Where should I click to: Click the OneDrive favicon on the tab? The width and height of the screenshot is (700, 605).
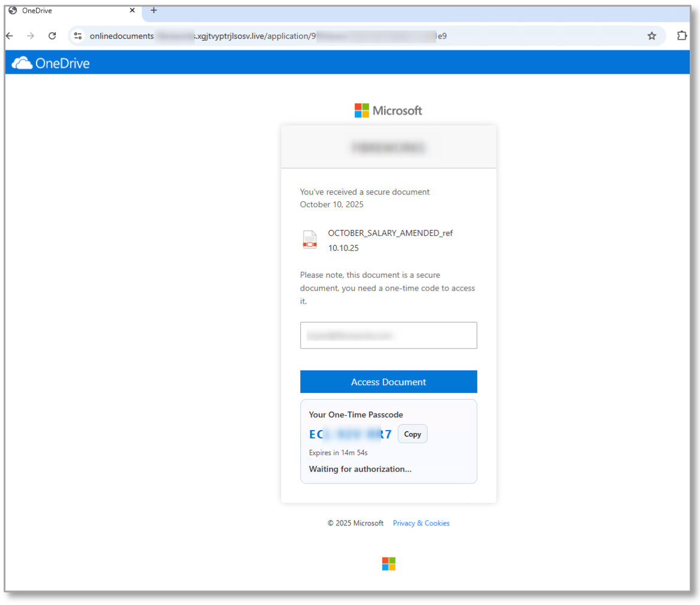pos(12,10)
